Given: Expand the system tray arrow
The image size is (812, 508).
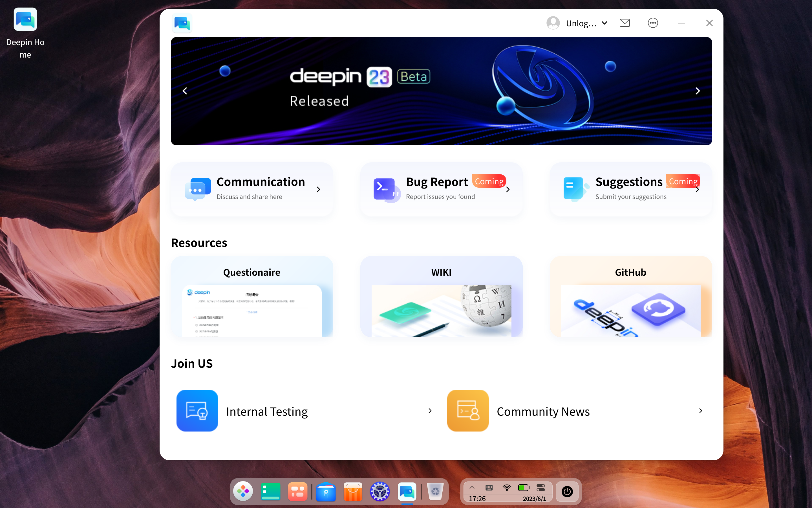Looking at the screenshot, I should tap(472, 487).
